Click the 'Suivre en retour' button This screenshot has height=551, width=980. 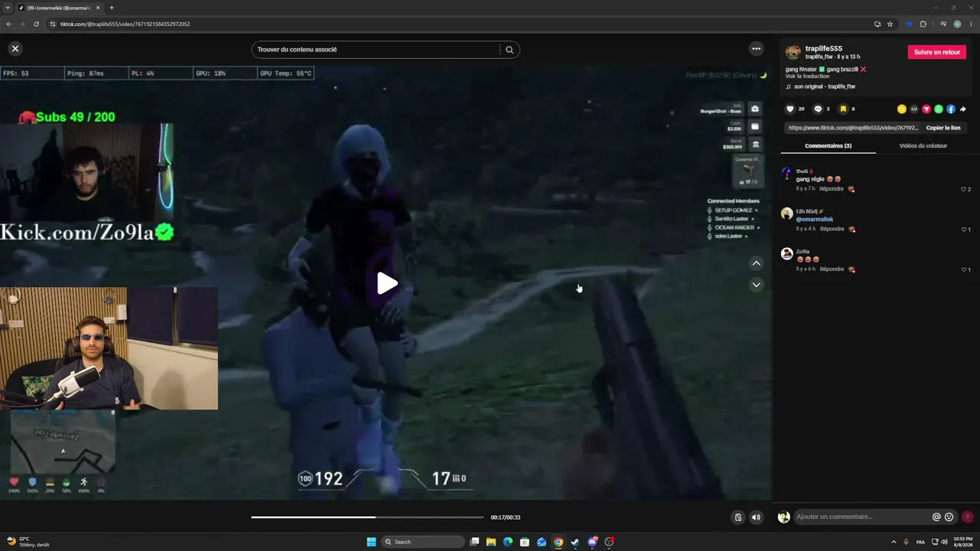tap(937, 52)
